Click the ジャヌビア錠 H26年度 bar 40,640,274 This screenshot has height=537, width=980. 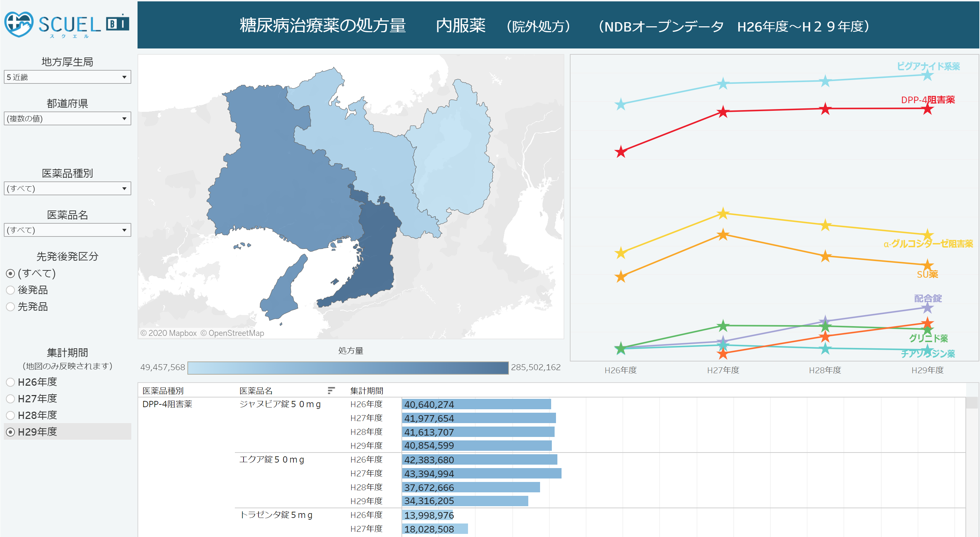[476, 404]
